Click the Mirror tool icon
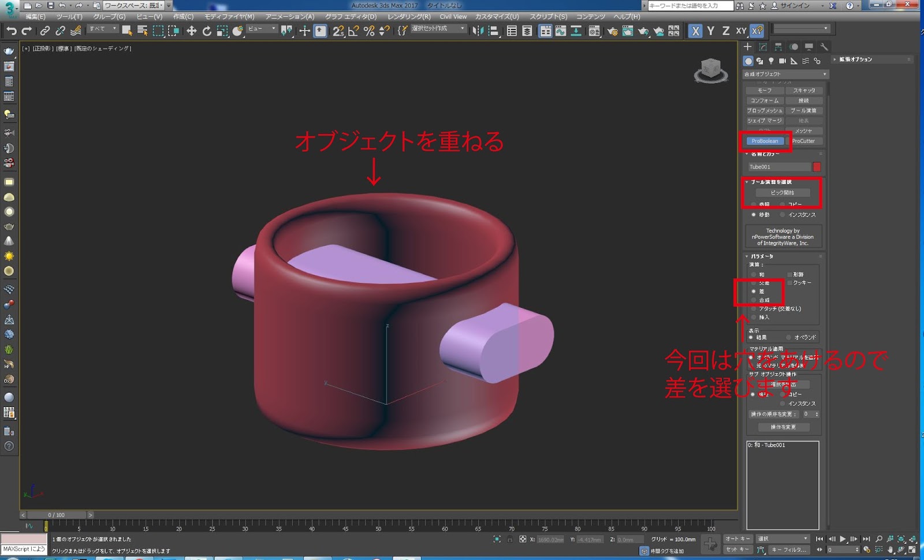The height and width of the screenshot is (560, 924). [478, 31]
